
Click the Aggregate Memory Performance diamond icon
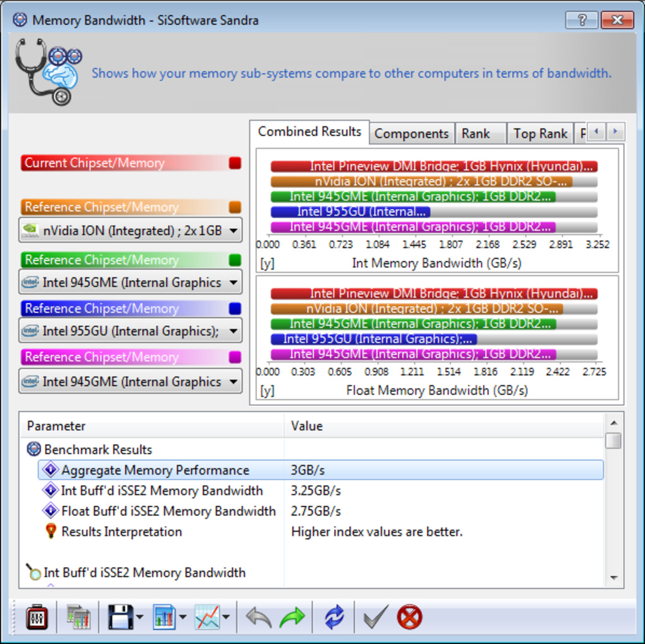pyautogui.click(x=50, y=470)
